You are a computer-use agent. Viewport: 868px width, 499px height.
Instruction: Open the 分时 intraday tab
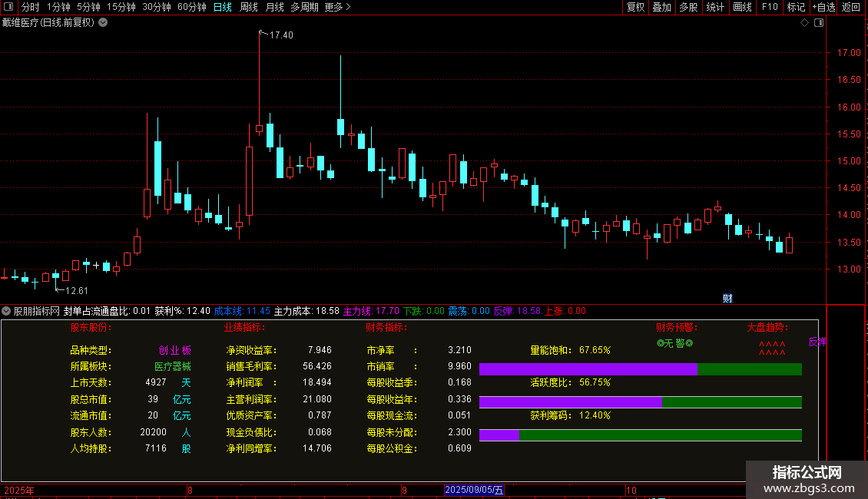[x=30, y=8]
